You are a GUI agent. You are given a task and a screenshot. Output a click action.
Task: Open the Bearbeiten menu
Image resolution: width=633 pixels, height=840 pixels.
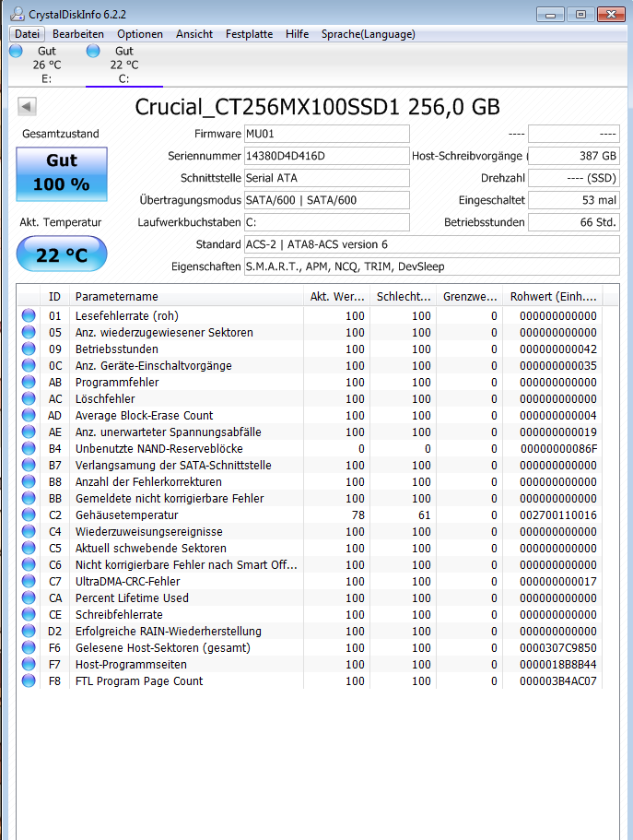pyautogui.click(x=78, y=34)
